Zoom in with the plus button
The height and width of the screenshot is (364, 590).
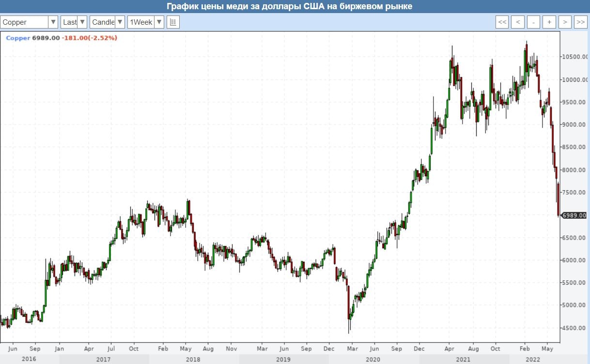(x=549, y=22)
